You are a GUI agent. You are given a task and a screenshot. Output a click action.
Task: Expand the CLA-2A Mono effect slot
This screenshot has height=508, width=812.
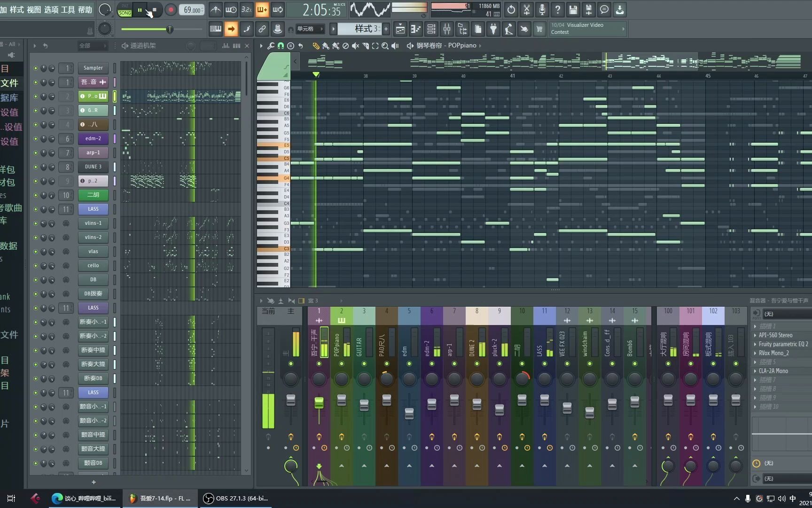coord(755,371)
